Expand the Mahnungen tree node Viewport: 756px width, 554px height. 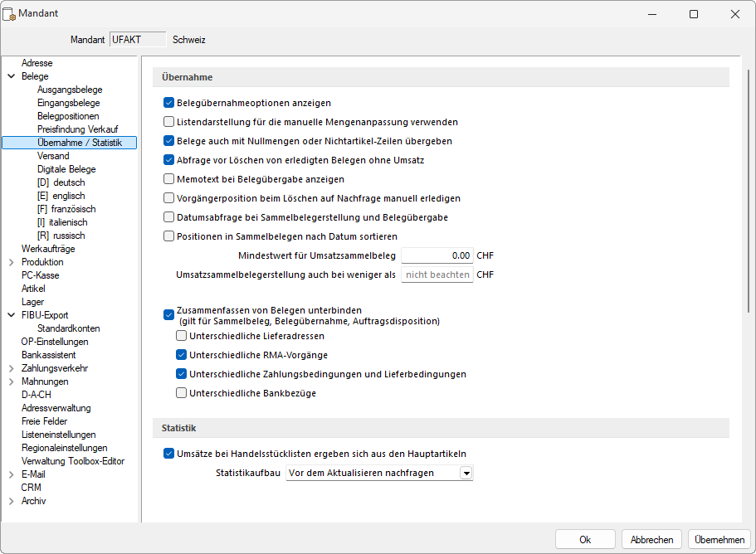11,381
